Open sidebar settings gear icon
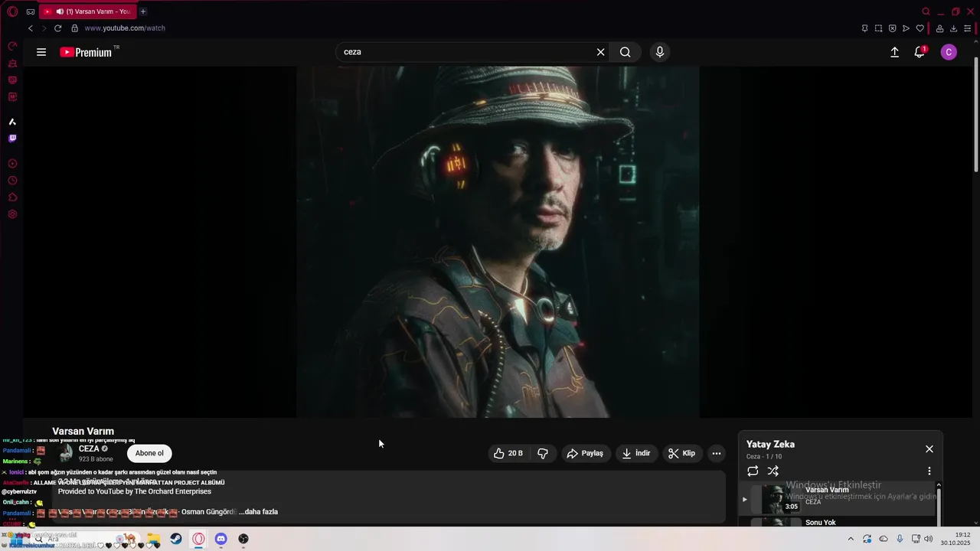The image size is (980, 551). click(12, 214)
